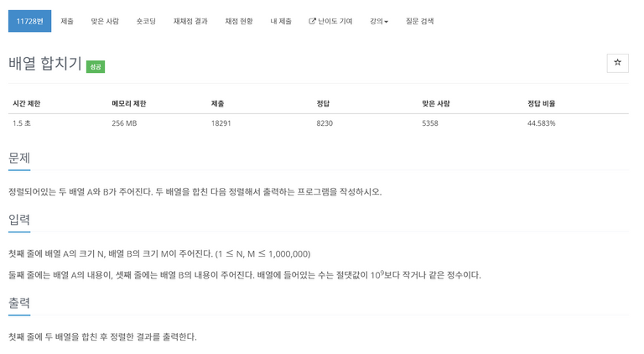This screenshot has height=354, width=644.
Task: Click the 출력 section heading
Action: (19, 303)
